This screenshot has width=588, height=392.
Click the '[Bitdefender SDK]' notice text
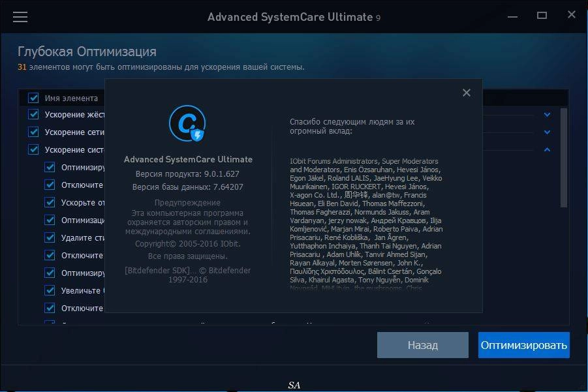187,275
